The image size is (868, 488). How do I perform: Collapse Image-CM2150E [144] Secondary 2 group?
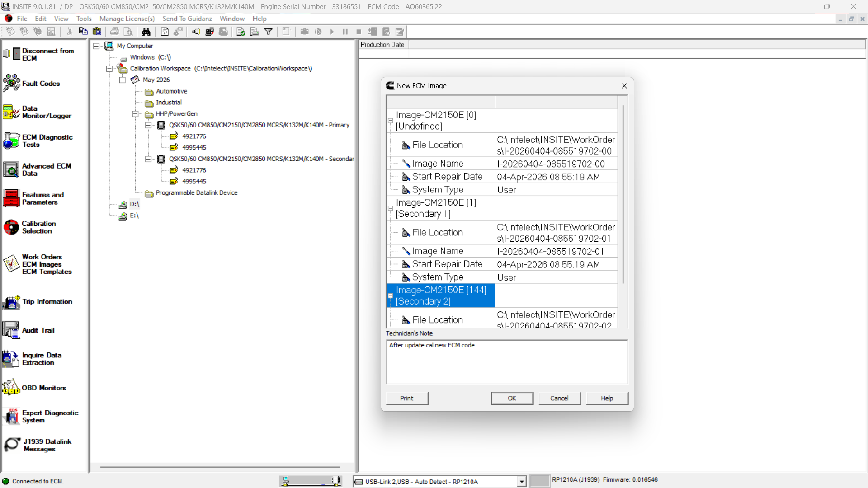point(391,296)
